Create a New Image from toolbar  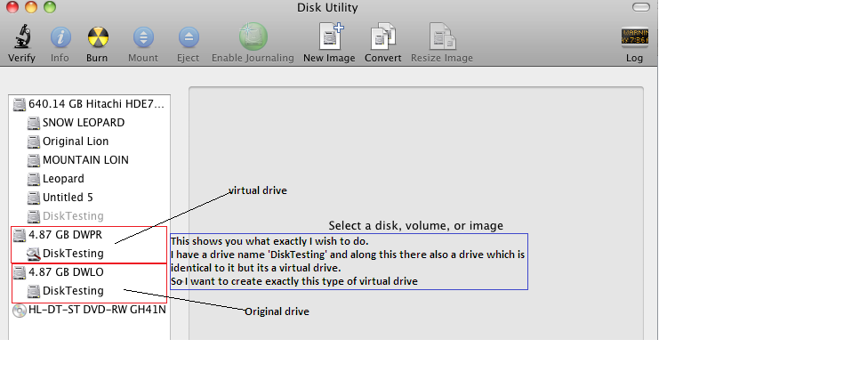[330, 36]
